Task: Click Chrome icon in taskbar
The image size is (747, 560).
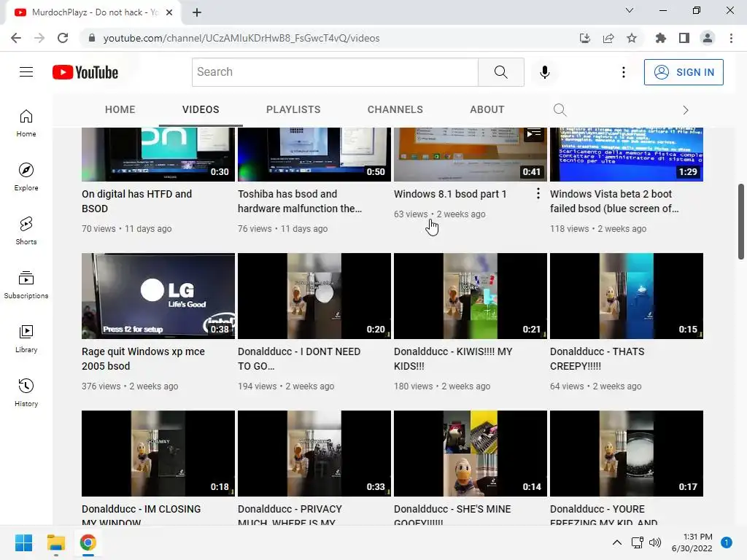Action: [x=88, y=542]
